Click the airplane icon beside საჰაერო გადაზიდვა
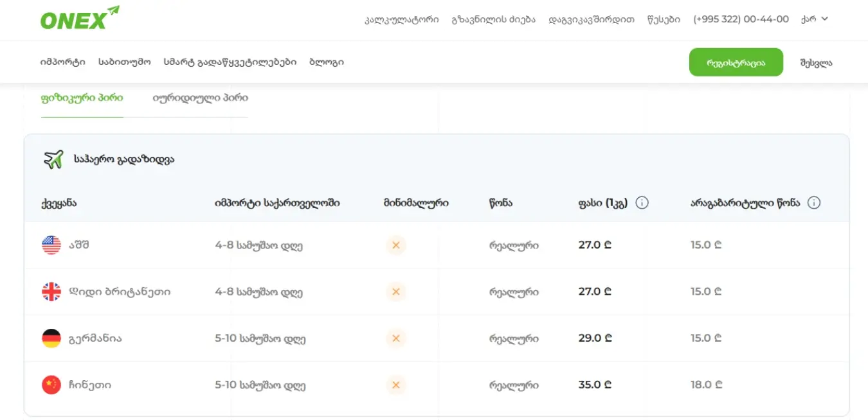 (53, 159)
